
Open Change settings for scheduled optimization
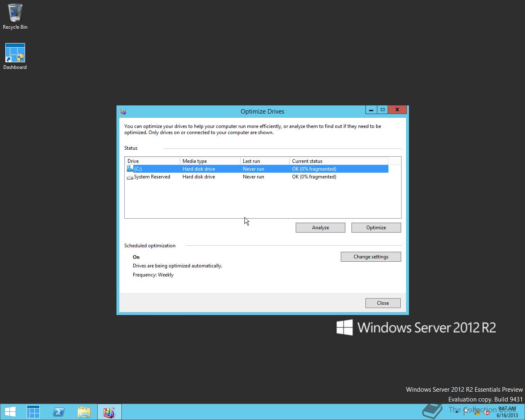click(371, 257)
